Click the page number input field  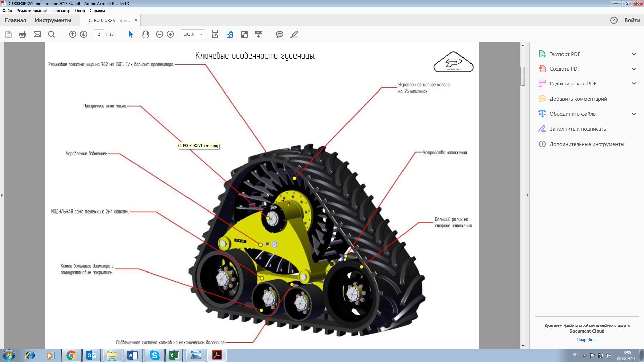99,34
